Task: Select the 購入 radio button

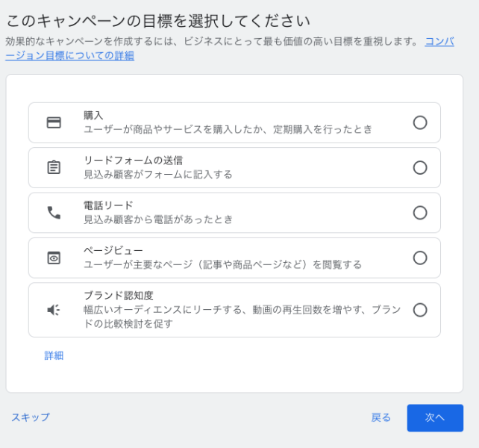Action: tap(420, 122)
